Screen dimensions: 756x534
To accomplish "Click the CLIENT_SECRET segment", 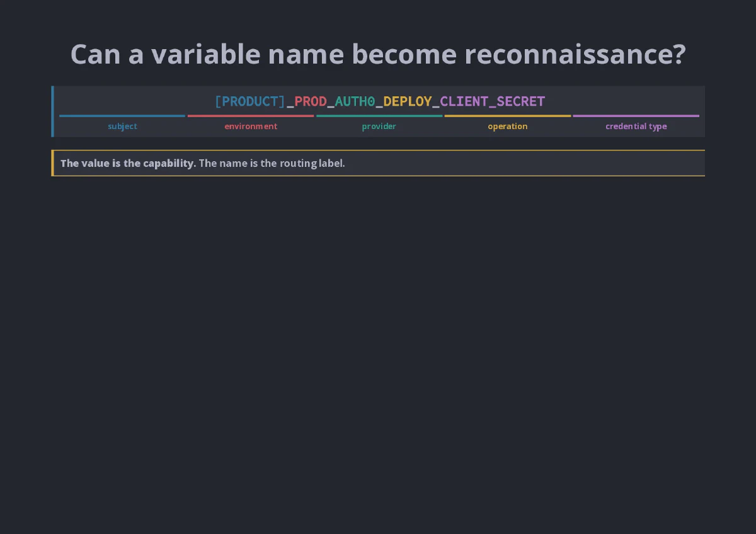I will [493, 101].
